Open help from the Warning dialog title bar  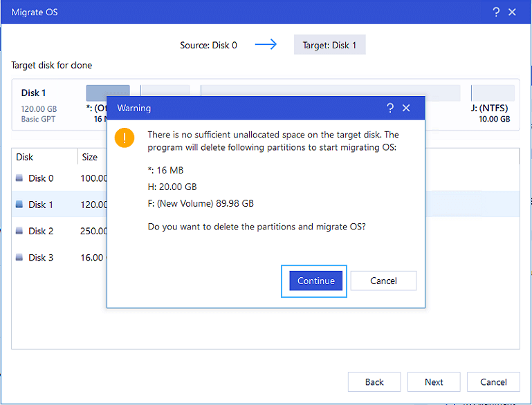[390, 108]
